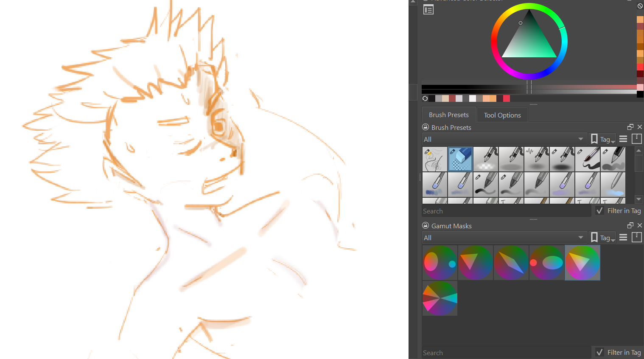Pick the beige swatch in the bottom patch row
The image size is (644, 359).
coord(445,98)
